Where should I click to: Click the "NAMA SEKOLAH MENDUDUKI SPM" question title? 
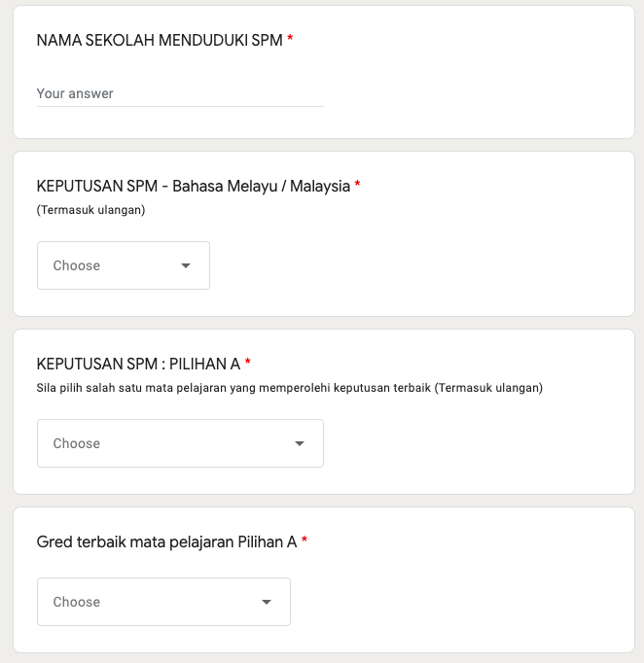160,40
